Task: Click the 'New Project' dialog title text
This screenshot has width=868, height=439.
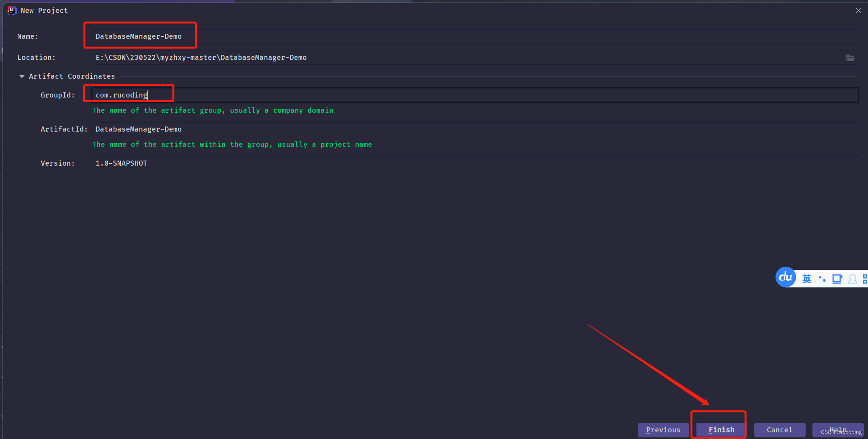Action: tap(44, 11)
